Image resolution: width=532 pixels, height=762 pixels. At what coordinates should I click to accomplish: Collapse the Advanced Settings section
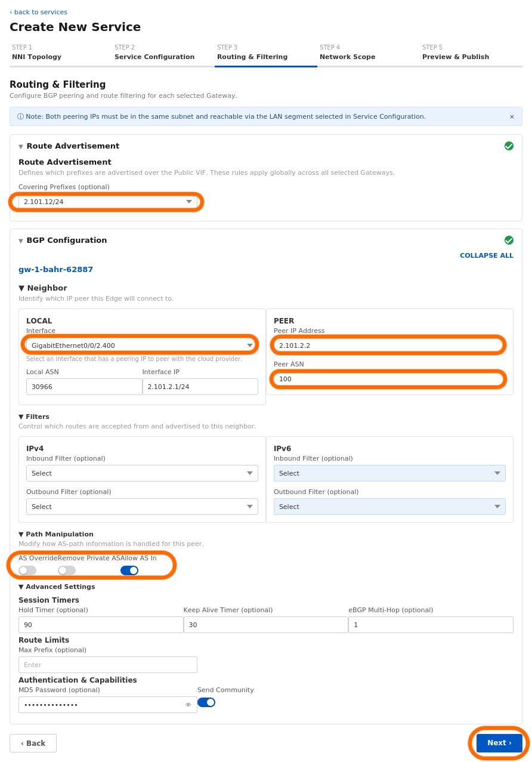point(21,587)
